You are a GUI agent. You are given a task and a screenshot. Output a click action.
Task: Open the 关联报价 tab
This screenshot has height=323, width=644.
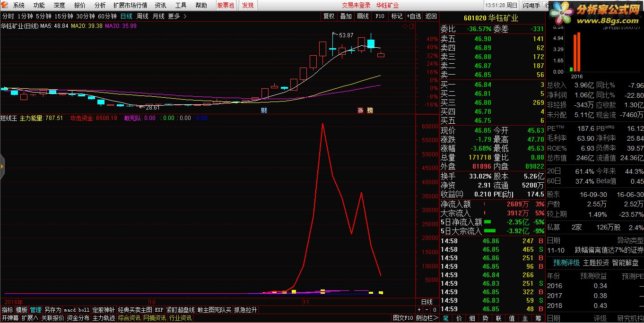pos(52,318)
